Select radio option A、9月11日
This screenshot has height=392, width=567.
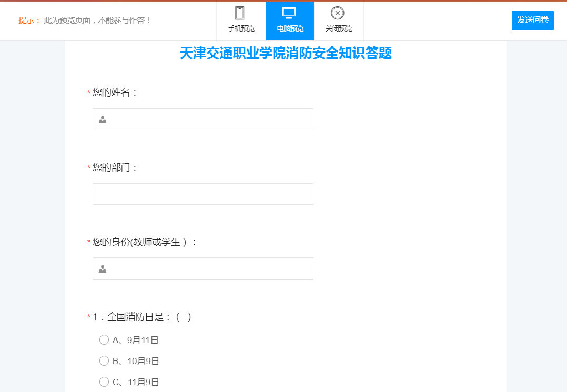tap(104, 340)
